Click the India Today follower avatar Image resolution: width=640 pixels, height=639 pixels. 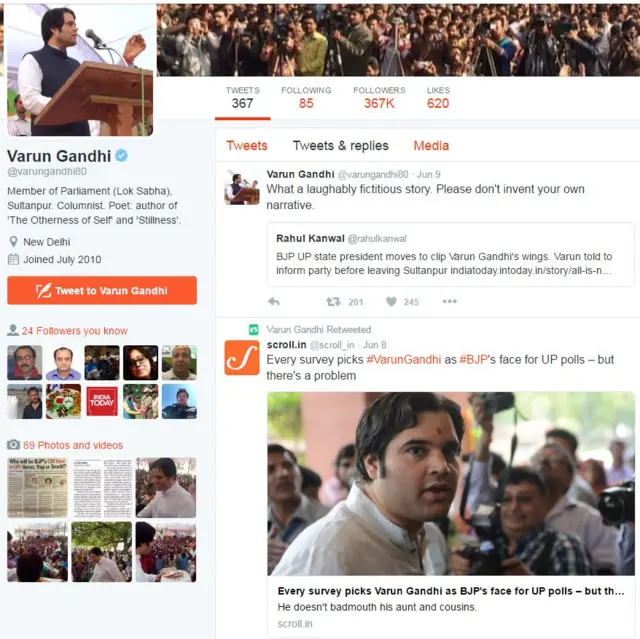[102, 402]
